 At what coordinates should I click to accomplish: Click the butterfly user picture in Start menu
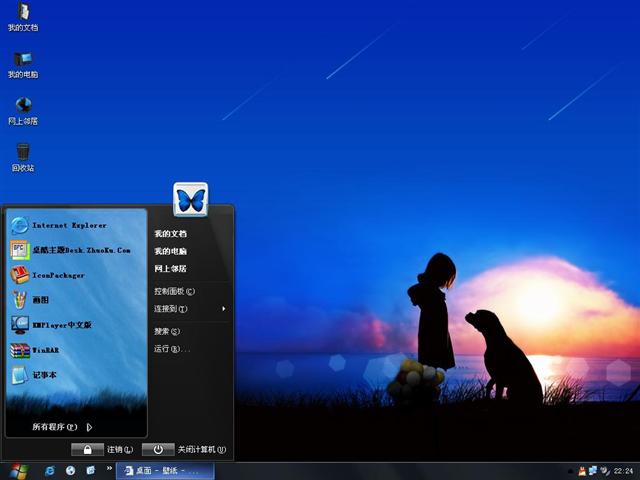tap(191, 200)
